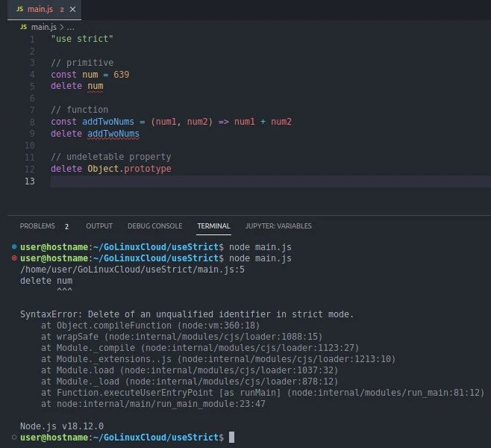Click line number 5 in the gutter
The height and width of the screenshot is (448, 491).
tap(32, 86)
